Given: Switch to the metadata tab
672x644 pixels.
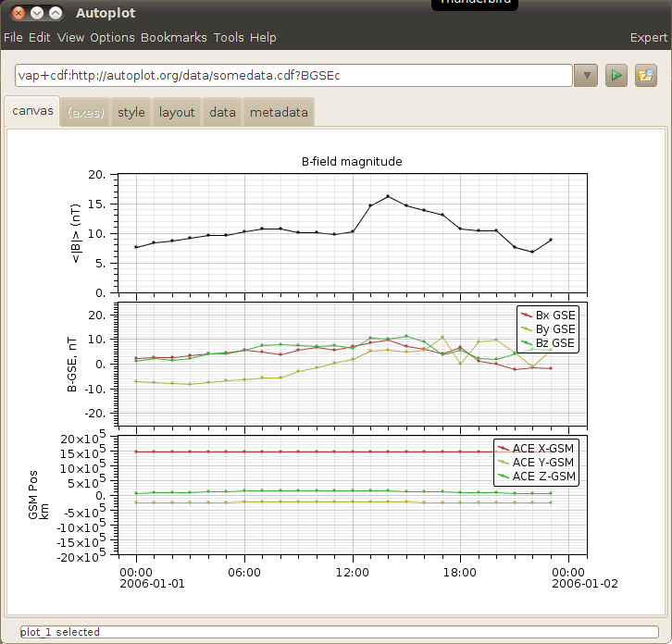Looking at the screenshot, I should click(279, 113).
